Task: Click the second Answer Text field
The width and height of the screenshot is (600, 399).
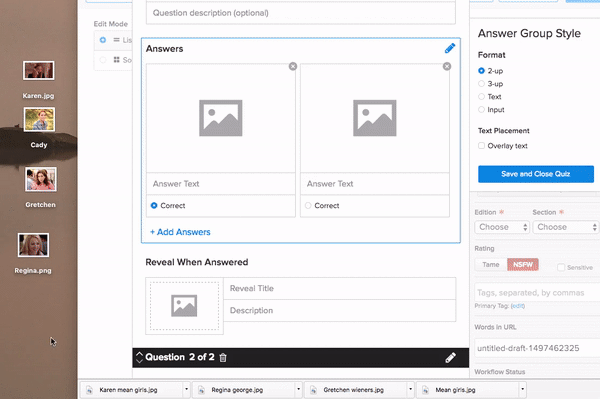Action: [x=375, y=184]
